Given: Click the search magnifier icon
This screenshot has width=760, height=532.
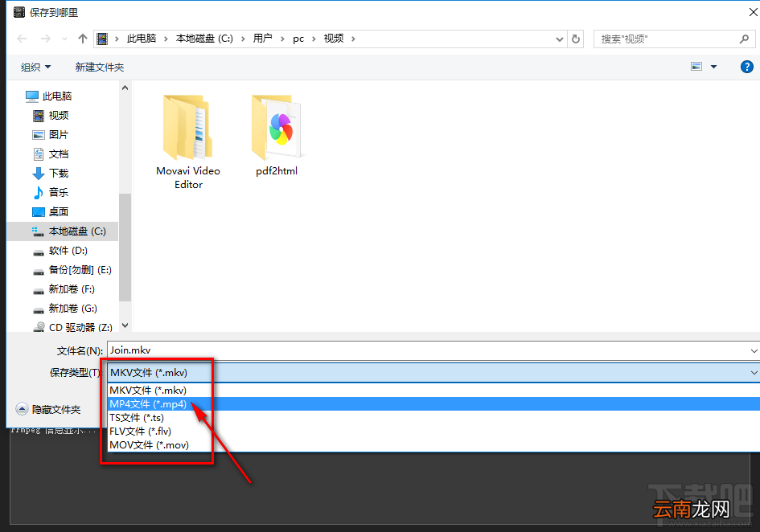Looking at the screenshot, I should pyautogui.click(x=745, y=39).
